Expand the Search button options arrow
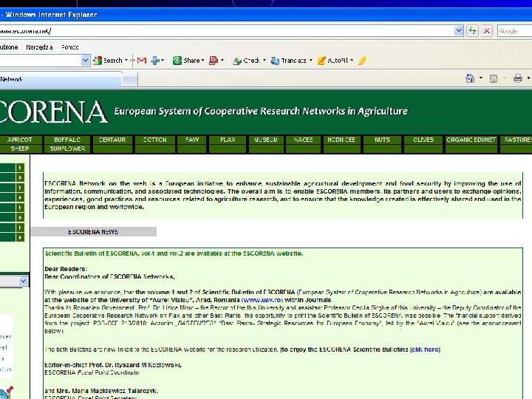 pos(126,61)
